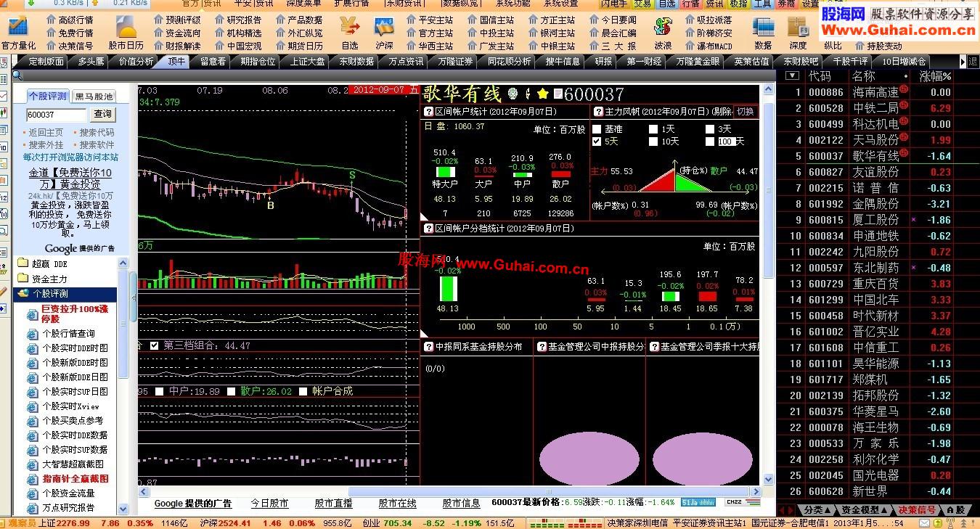Open the 沪深 market icon
Image resolution: width=980 pixels, height=529 pixels.
(x=385, y=27)
